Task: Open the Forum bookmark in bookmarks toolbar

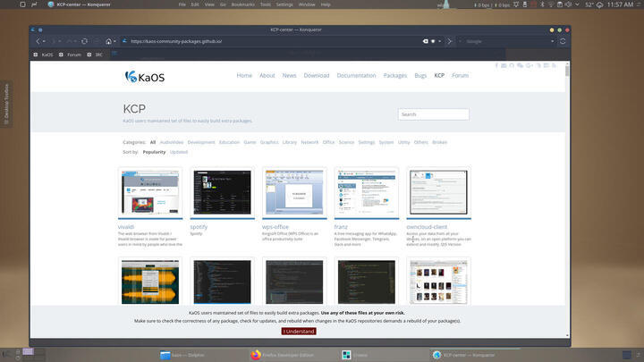Action: 71,55
